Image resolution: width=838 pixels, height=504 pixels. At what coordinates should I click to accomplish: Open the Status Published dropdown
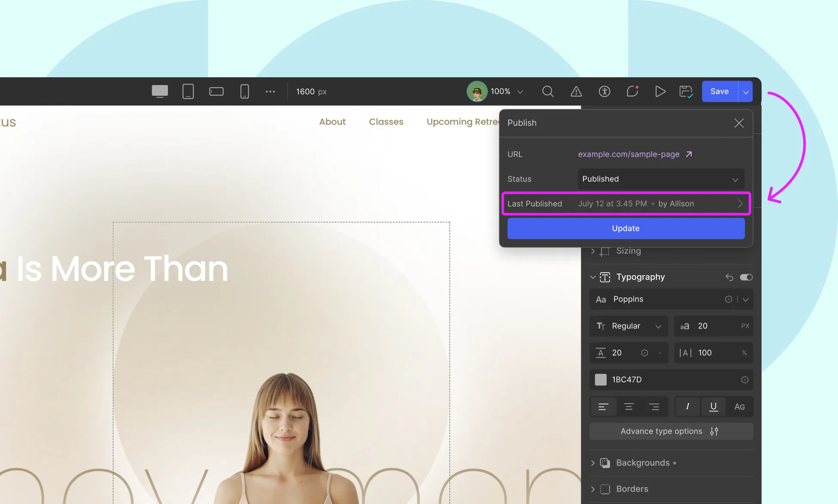(661, 179)
